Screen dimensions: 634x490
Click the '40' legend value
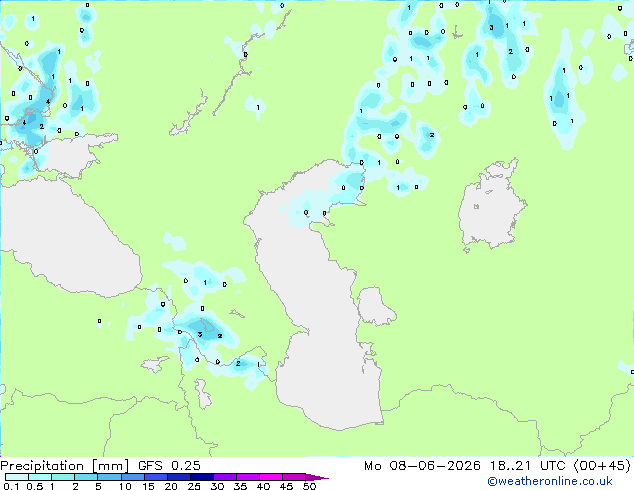coord(263,486)
